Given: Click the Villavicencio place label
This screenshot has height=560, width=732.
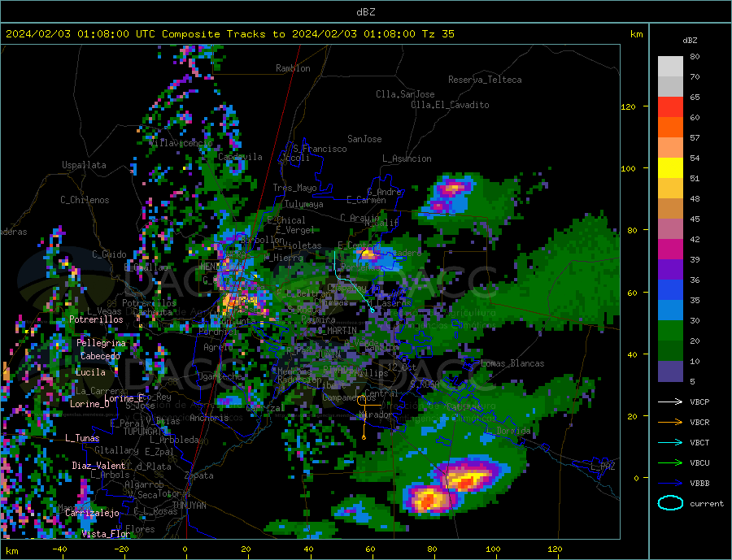Looking at the screenshot, I should pyautogui.click(x=181, y=143).
